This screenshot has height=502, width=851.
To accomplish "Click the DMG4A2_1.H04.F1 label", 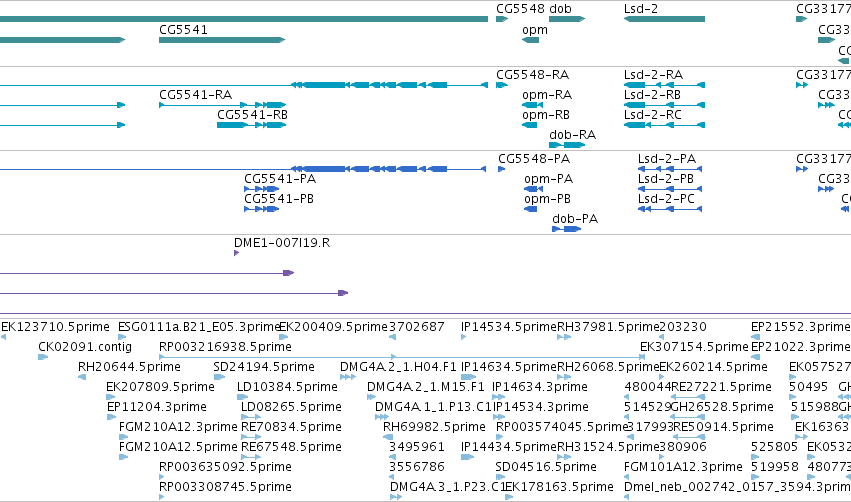I will [398, 367].
